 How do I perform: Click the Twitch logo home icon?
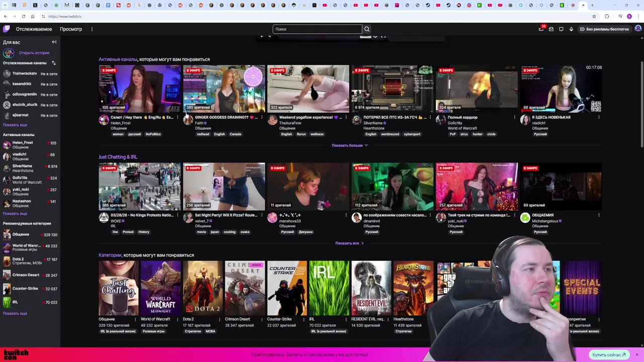[x=6, y=29]
